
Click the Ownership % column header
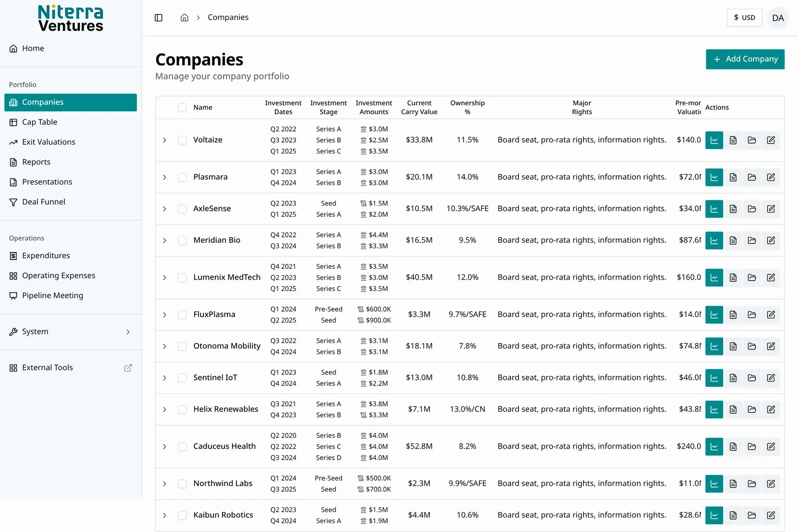click(467, 108)
